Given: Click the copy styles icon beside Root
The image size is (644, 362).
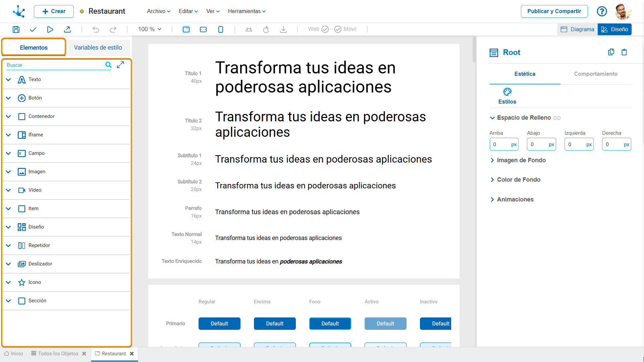Looking at the screenshot, I should click(611, 52).
